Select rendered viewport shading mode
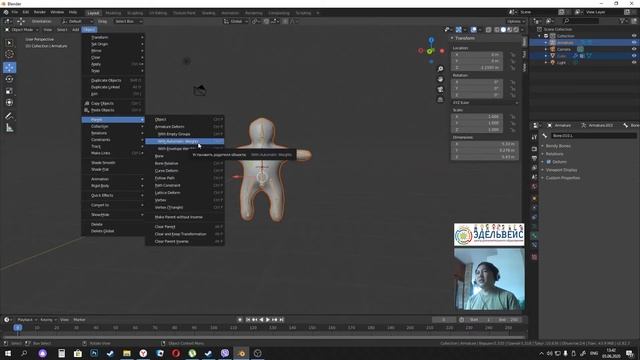The height and width of the screenshot is (360, 640). click(516, 30)
